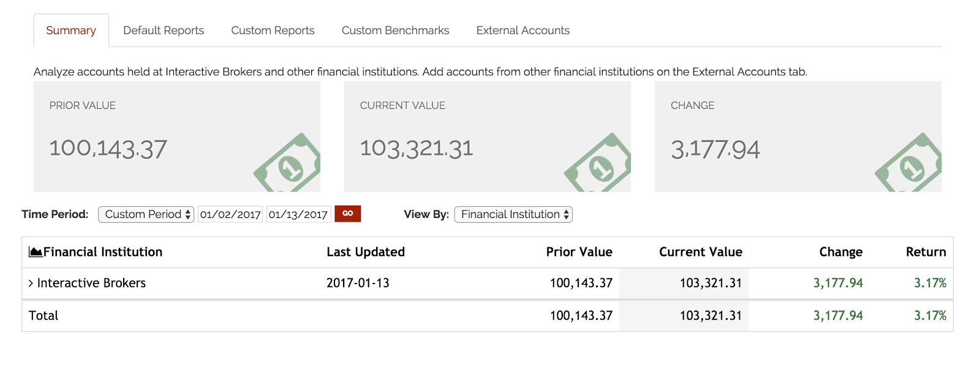Image resolution: width=980 pixels, height=390 pixels.
Task: Open the Default Reports tab
Action: (x=164, y=31)
